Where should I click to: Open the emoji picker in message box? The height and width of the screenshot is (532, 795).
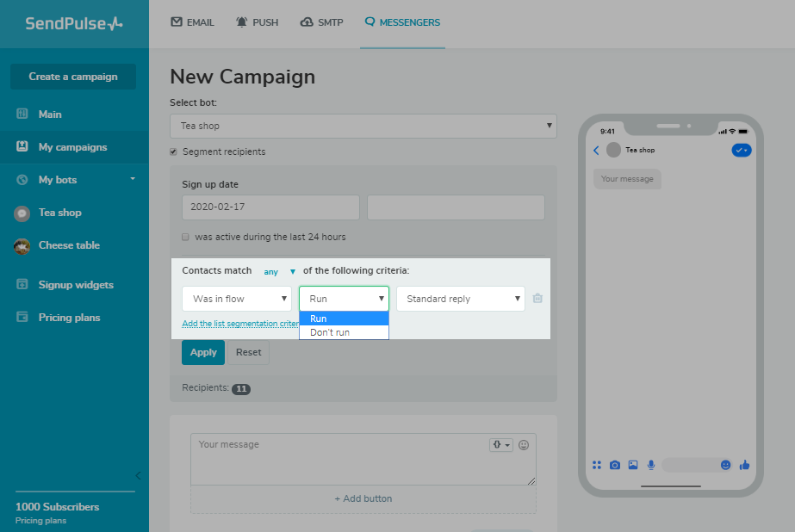click(x=524, y=445)
